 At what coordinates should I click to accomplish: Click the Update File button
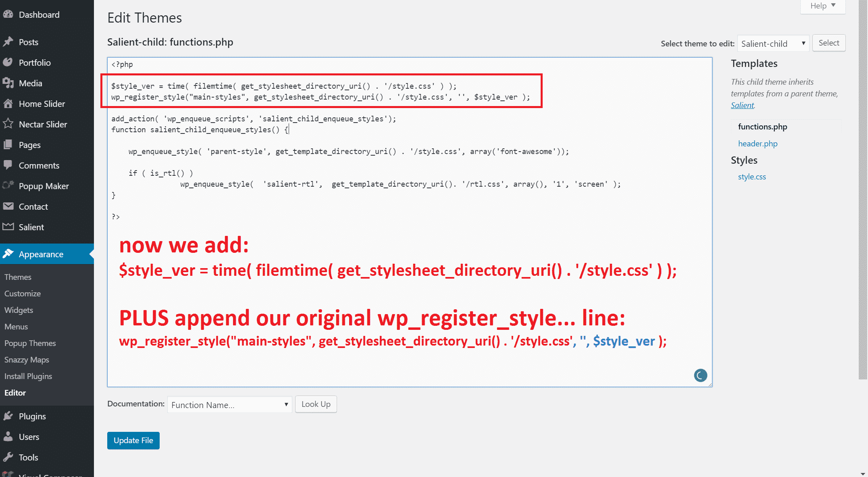133,440
